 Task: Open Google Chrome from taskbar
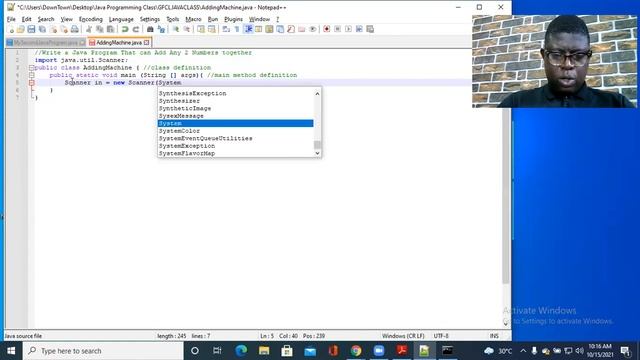click(356, 351)
